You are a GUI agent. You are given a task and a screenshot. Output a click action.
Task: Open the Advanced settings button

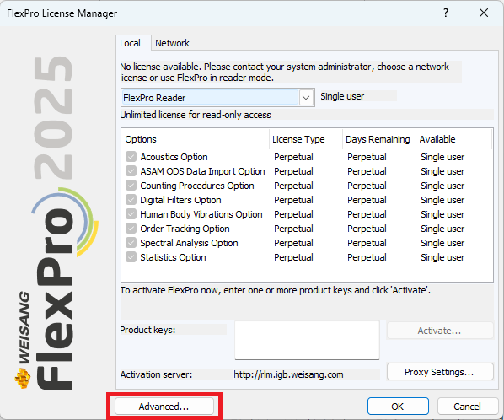click(164, 407)
